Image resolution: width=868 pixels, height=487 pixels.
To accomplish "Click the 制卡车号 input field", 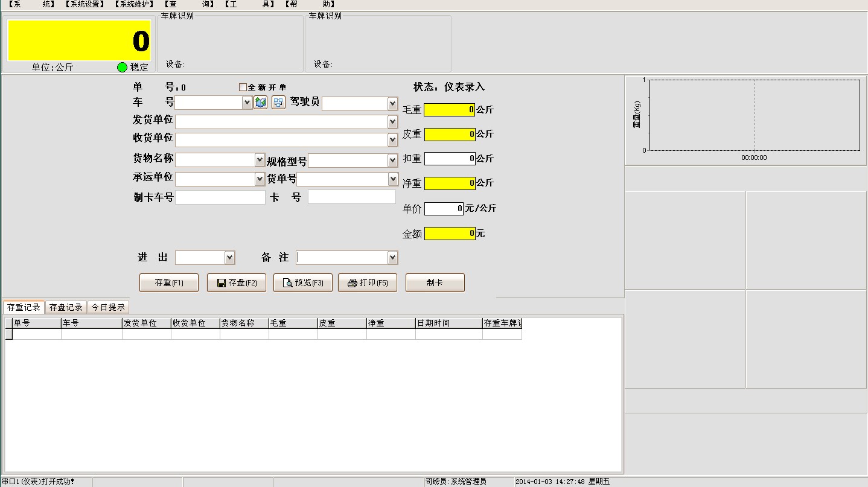I will [x=220, y=197].
